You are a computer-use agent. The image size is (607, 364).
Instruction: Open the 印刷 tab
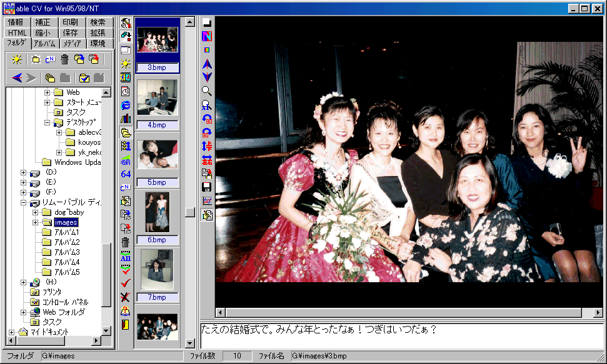click(71, 22)
